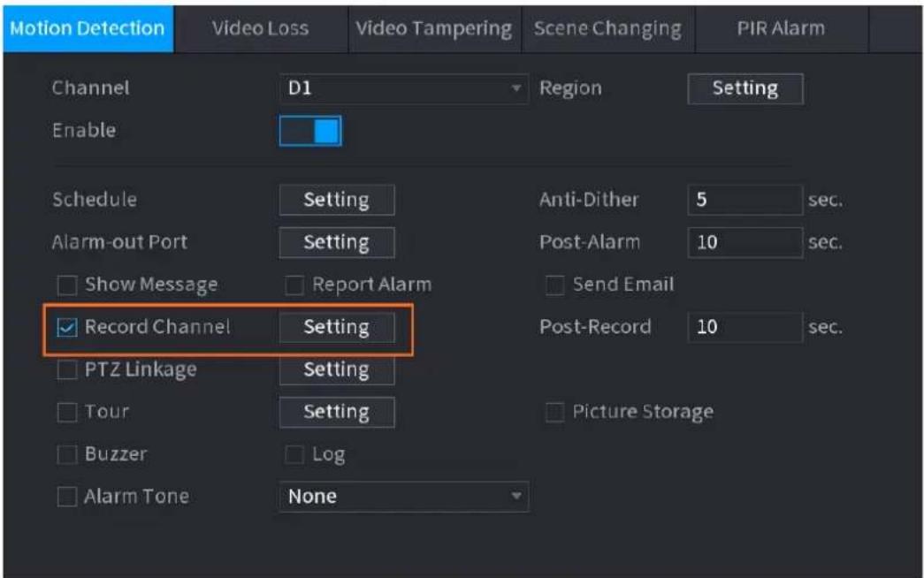Screen dimensions: 924x578
Task: Open the Video Tampering tab
Action: (x=434, y=28)
